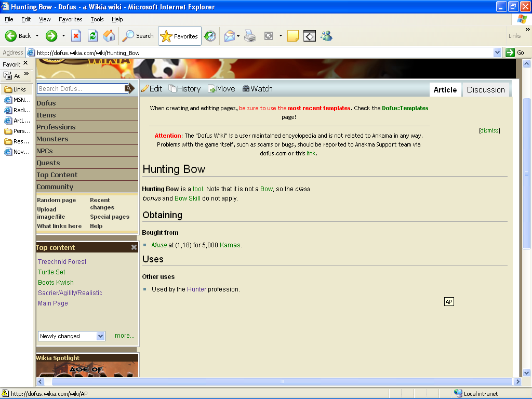The width and height of the screenshot is (532, 399).
Task: Submit Dofus search with arrow button
Action: [129, 88]
